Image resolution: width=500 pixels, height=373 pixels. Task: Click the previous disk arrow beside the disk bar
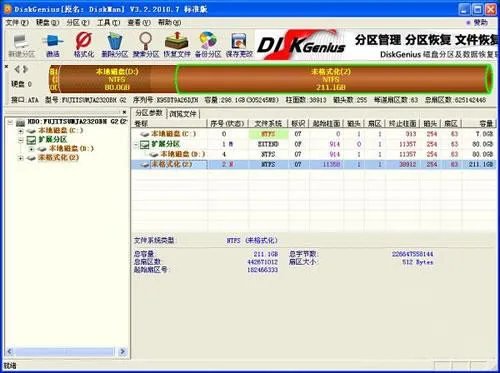tap(17, 69)
